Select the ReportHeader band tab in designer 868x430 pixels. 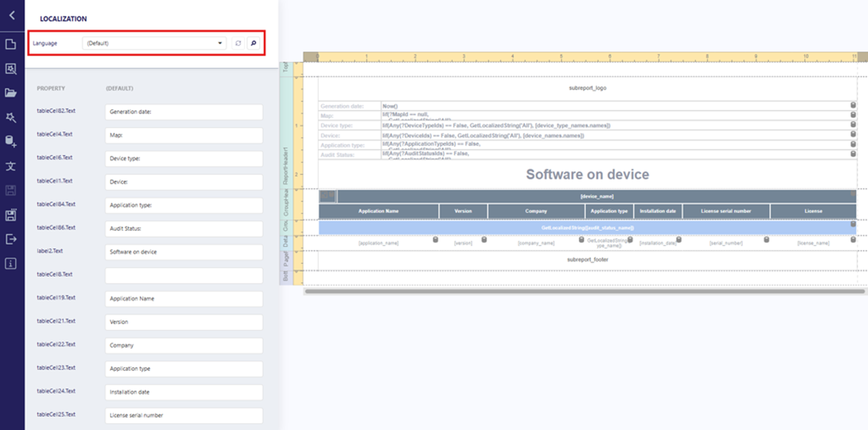click(x=286, y=166)
